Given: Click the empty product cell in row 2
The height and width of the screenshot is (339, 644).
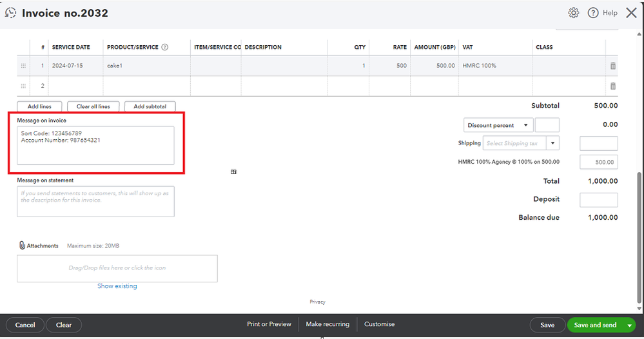Looking at the screenshot, I should (146, 86).
